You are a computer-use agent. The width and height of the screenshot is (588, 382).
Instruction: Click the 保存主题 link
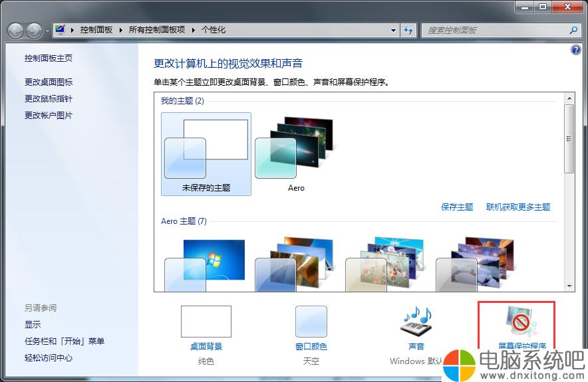coord(457,207)
